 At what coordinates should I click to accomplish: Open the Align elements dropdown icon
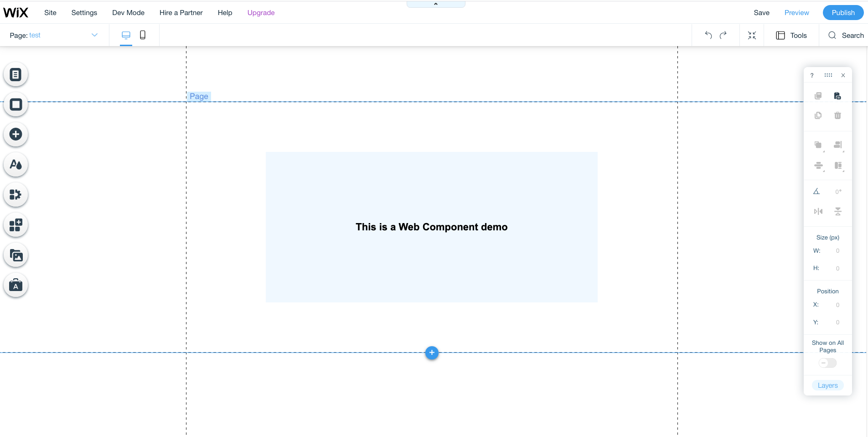838,146
